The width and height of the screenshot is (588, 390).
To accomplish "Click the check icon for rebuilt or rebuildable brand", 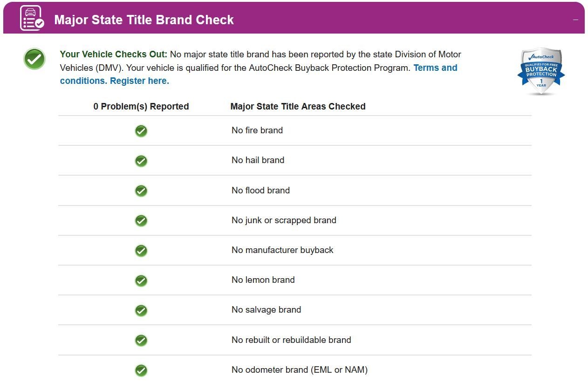I will (x=141, y=341).
